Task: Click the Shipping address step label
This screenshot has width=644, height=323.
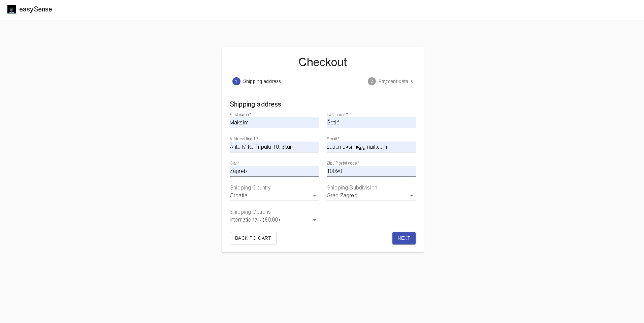Action: pyautogui.click(x=262, y=81)
